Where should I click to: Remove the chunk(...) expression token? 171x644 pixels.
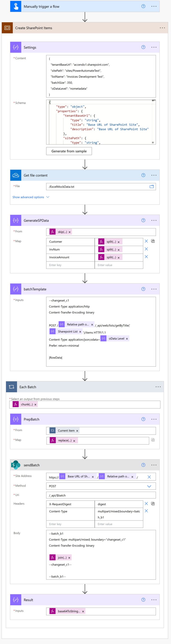point(35,404)
